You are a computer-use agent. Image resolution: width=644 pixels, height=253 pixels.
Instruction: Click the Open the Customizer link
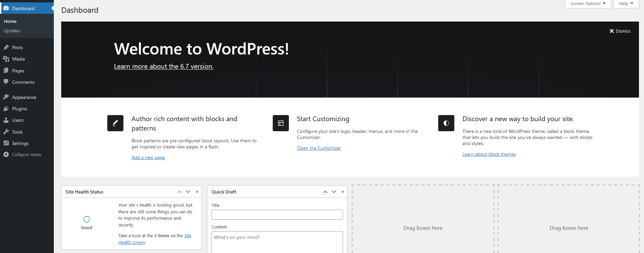(319, 148)
